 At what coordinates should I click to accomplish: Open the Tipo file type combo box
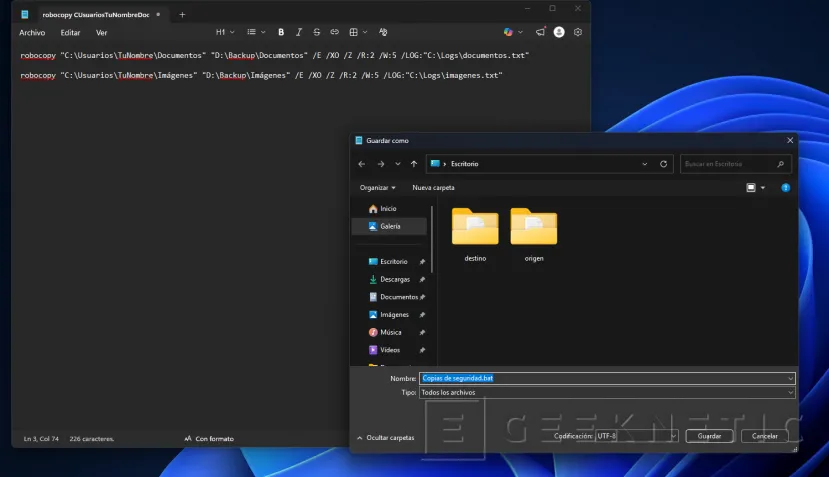click(607, 392)
